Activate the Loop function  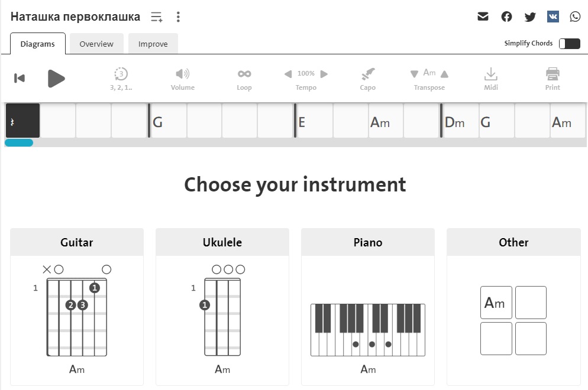pyautogui.click(x=244, y=79)
